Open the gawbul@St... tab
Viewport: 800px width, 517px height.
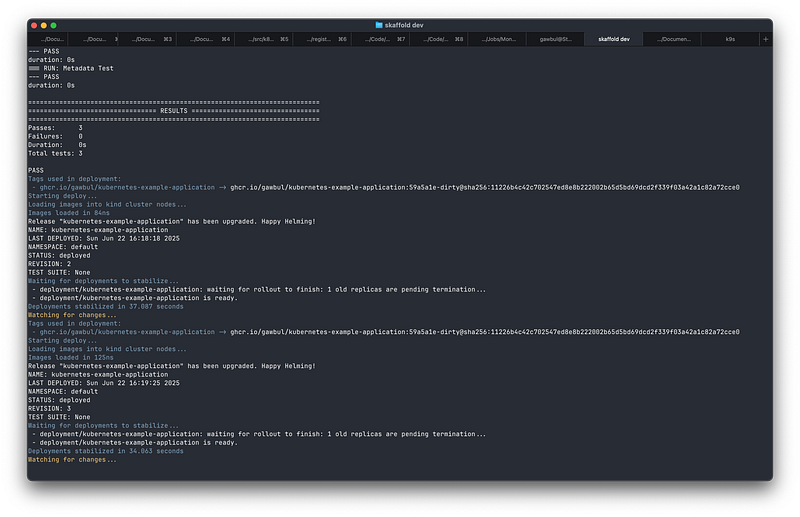[x=555, y=39]
